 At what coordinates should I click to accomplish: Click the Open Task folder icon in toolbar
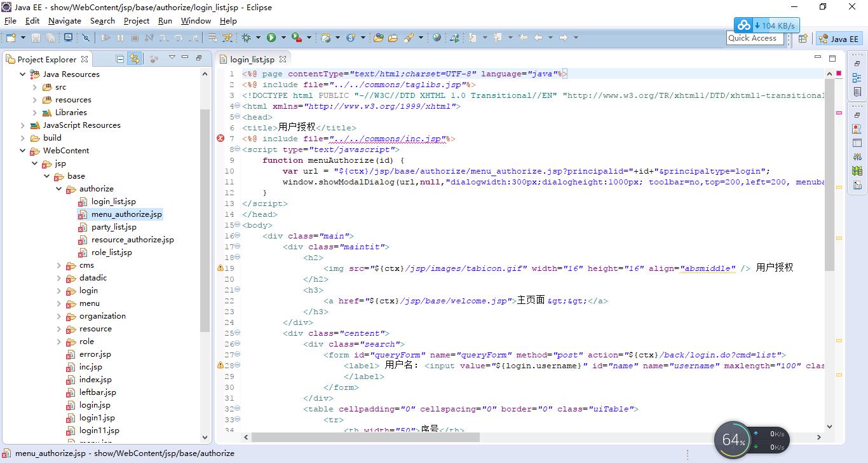pos(393,38)
